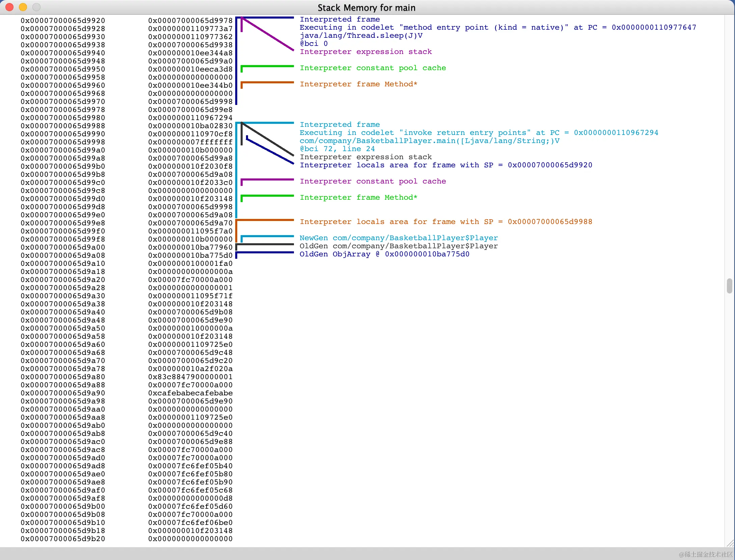Click the orange locals area bracket marker
Viewport: 735px width, 560px height.
coord(265,220)
